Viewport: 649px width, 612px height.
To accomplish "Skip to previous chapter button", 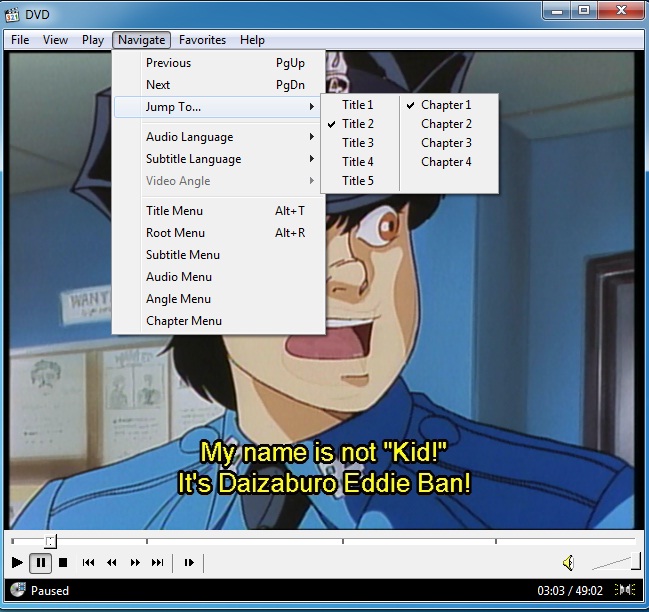I will pos(88,563).
